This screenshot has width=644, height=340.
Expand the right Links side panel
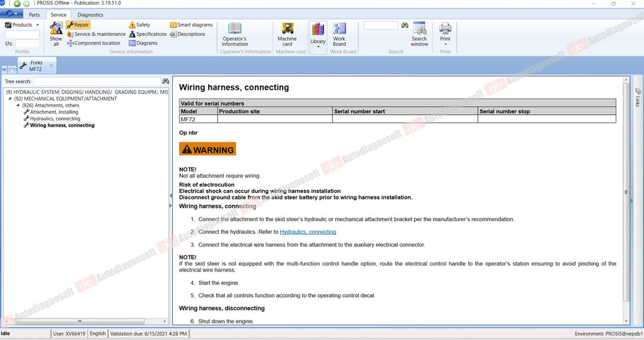(x=632, y=201)
